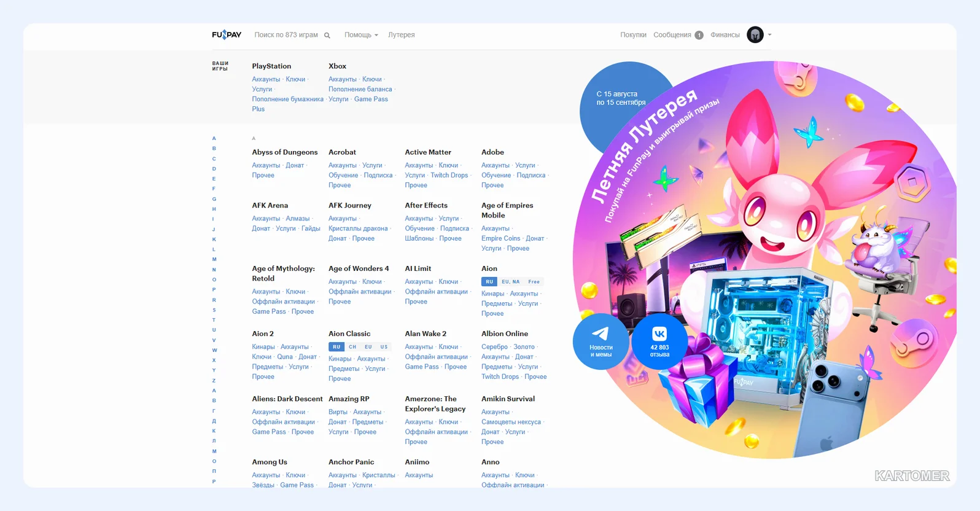
Task: Open the Летняя Лутерея promo banner
Action: [764, 259]
